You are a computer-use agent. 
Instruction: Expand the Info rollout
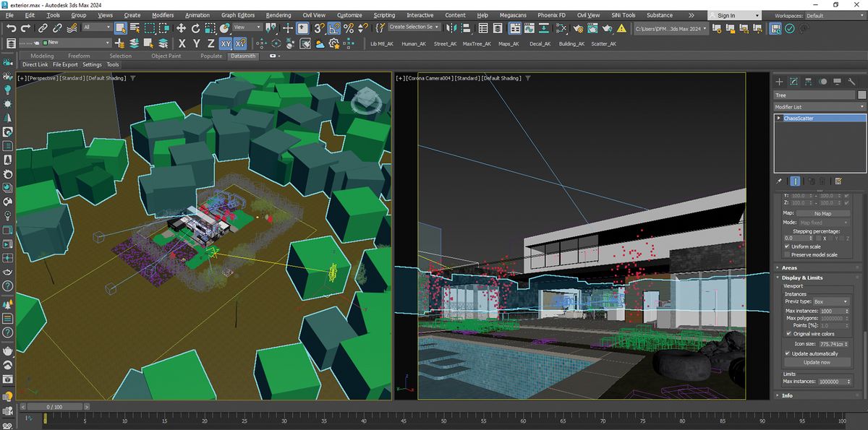(x=788, y=395)
